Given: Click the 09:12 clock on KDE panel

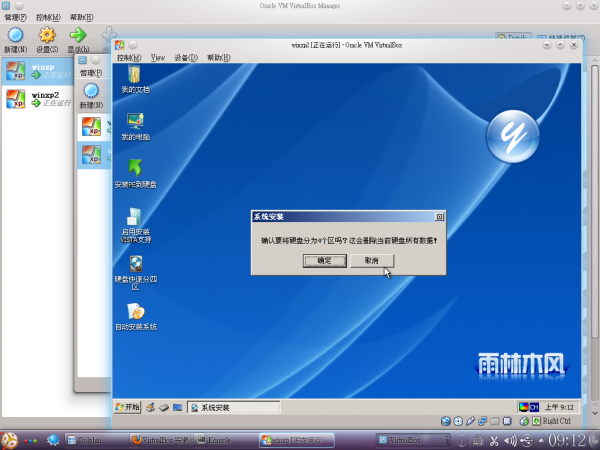Looking at the screenshot, I should click(x=567, y=440).
